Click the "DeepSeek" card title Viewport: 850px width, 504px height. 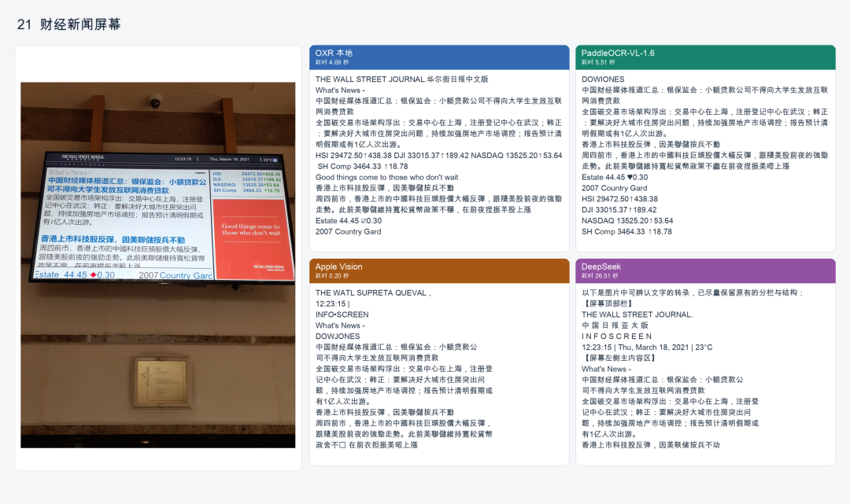pyautogui.click(x=601, y=267)
